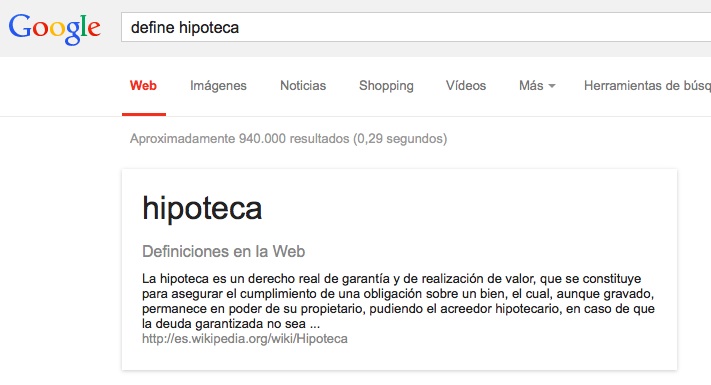Image resolution: width=711 pixels, height=385 pixels.
Task: Click the red underline beneath the Web tab
Action: pos(144,114)
